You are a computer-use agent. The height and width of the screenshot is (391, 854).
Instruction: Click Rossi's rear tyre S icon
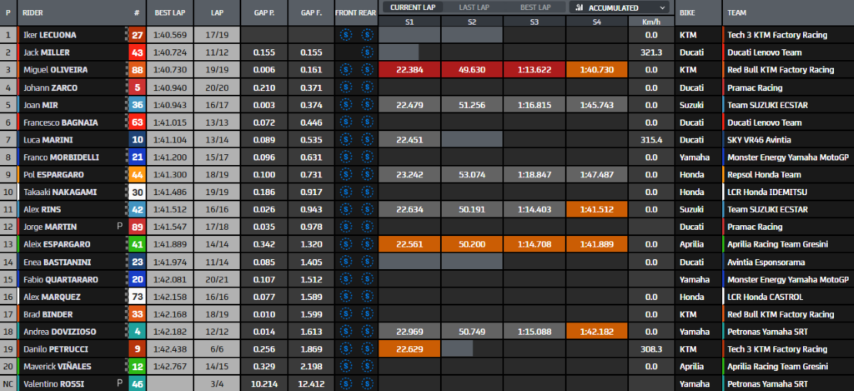click(367, 384)
